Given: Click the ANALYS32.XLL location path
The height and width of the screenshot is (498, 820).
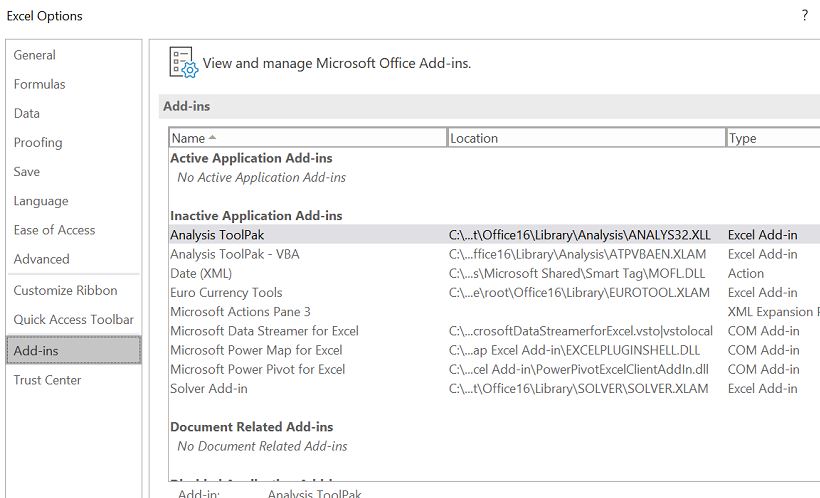Looking at the screenshot, I should click(579, 235).
